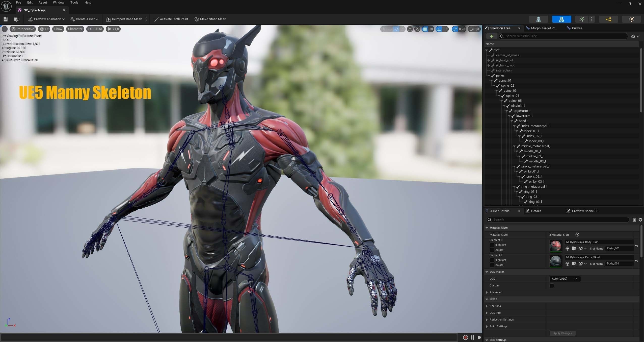Enable Highlight for Element 1
644x342 pixels.
(492, 260)
